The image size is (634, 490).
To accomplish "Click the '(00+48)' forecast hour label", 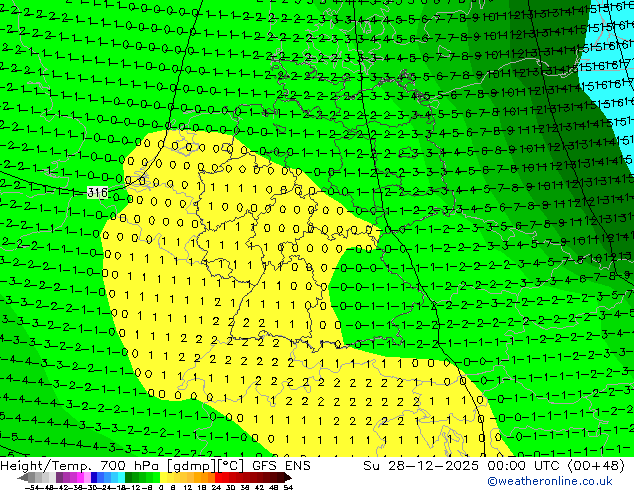I will (x=597, y=466).
